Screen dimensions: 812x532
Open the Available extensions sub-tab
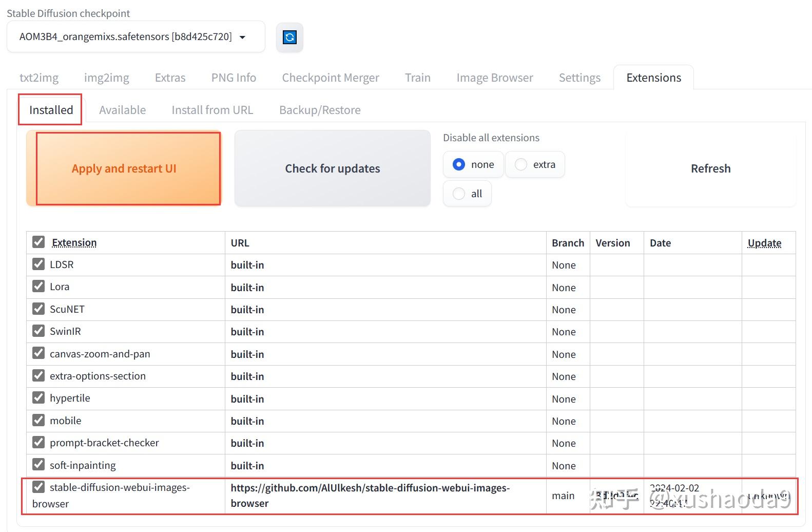pyautogui.click(x=122, y=110)
